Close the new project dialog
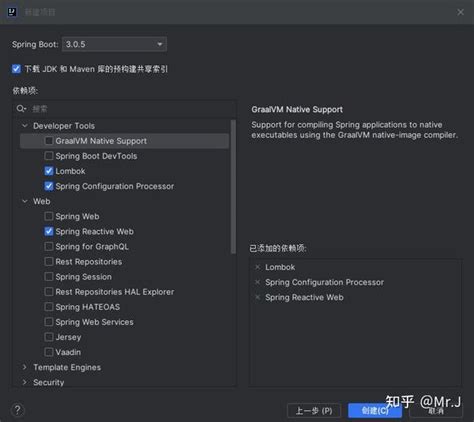The height and width of the screenshot is (422, 474). (460, 12)
